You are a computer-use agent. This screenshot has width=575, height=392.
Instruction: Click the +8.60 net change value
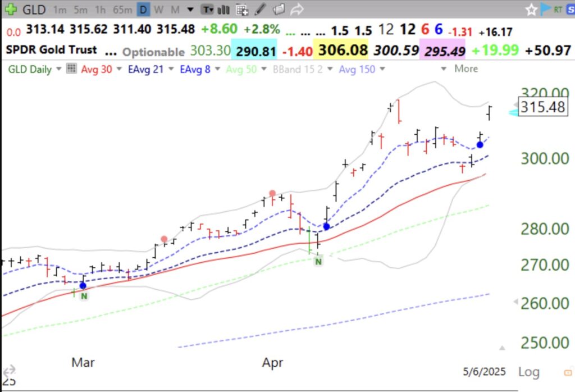coord(220,29)
